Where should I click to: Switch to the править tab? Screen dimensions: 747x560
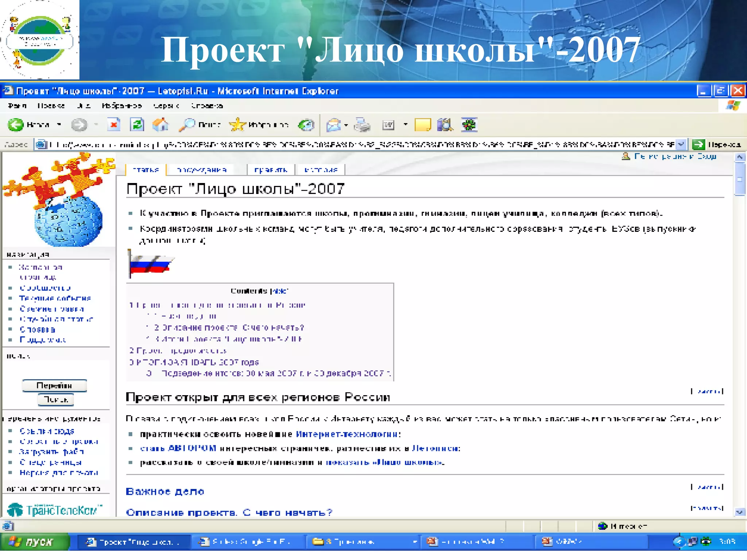pyautogui.click(x=271, y=170)
